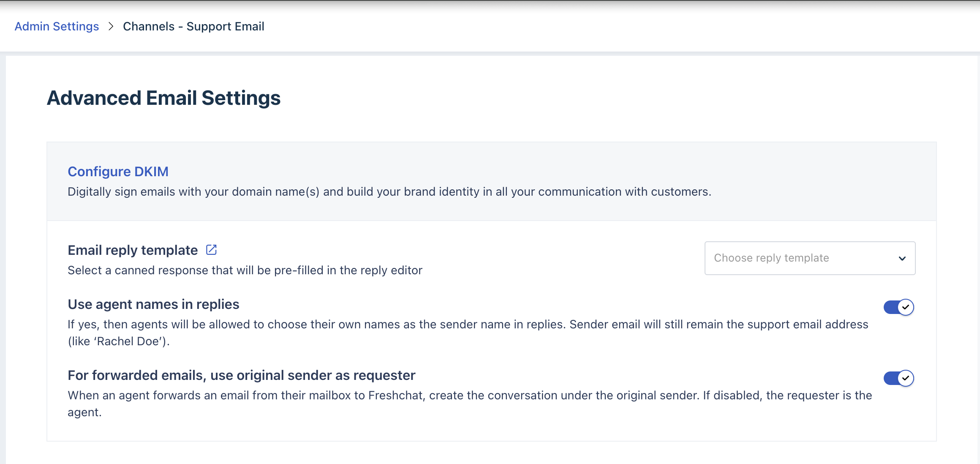Disable Use agent names in replies toggle
Image resolution: width=980 pixels, height=464 pixels.
(x=898, y=307)
